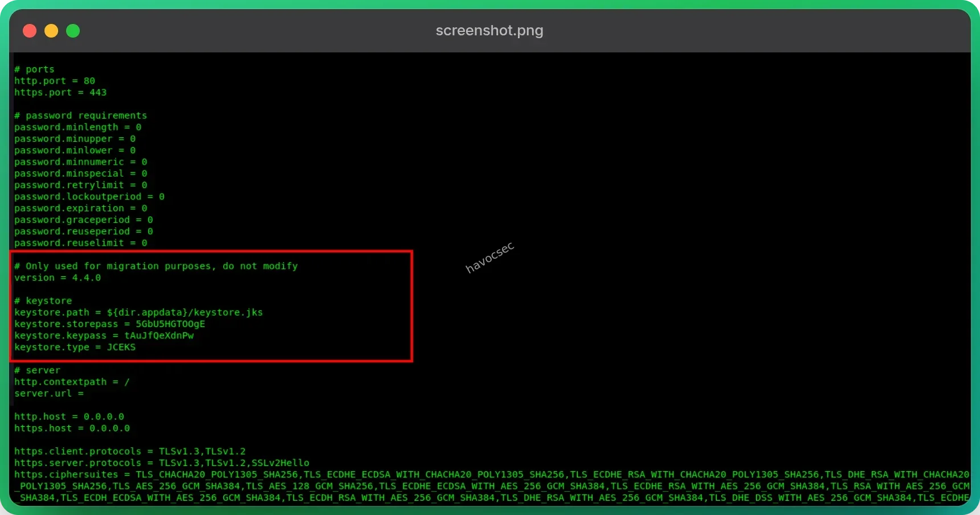Click the 'version = 4.4.0' line
The height and width of the screenshot is (515, 980).
[x=58, y=278]
